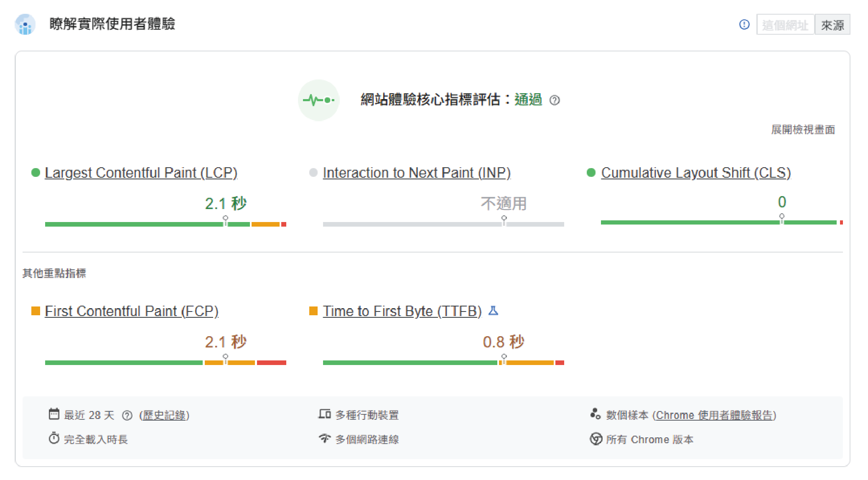Open the Interaction to Next Paint (INP) link
The height and width of the screenshot is (480, 868).
[417, 173]
